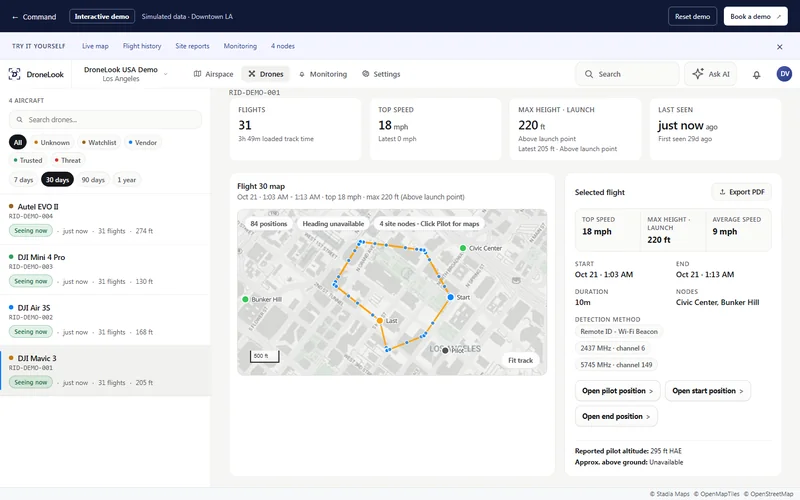Click the Book a demo button
Image resolution: width=800 pixels, height=500 pixels.
[x=756, y=16]
